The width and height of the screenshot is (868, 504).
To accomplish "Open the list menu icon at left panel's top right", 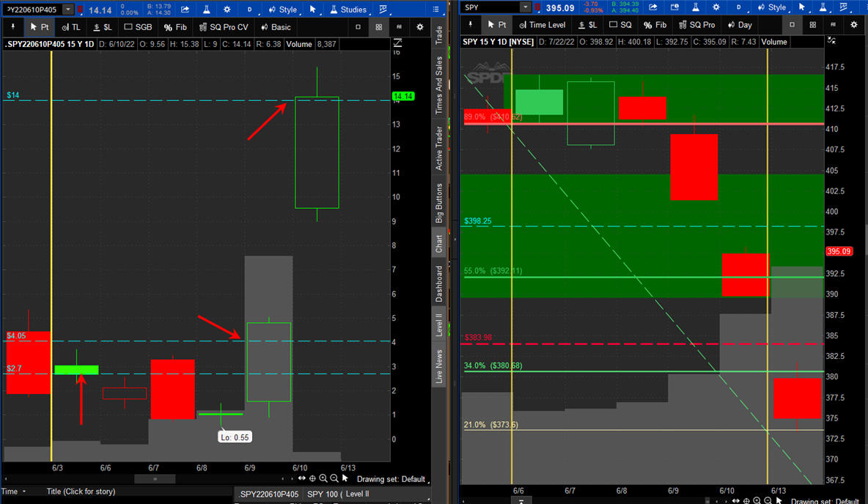I will 436,10.
